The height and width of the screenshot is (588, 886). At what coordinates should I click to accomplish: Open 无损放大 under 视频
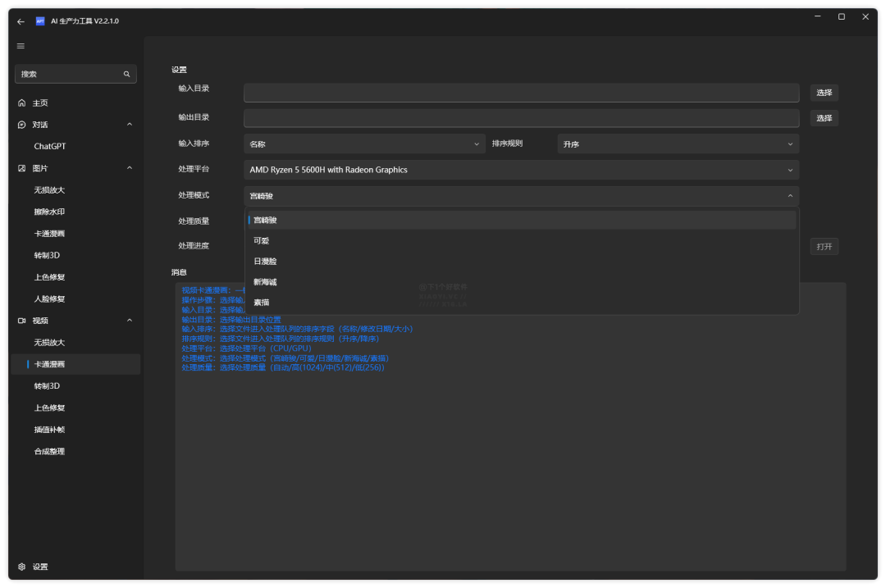click(75, 342)
